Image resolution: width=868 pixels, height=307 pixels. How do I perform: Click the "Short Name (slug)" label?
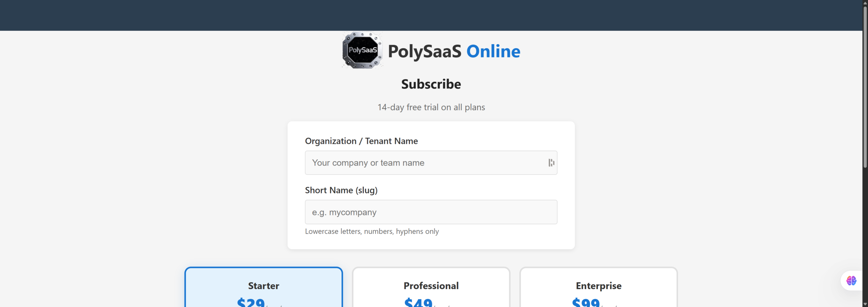click(341, 190)
